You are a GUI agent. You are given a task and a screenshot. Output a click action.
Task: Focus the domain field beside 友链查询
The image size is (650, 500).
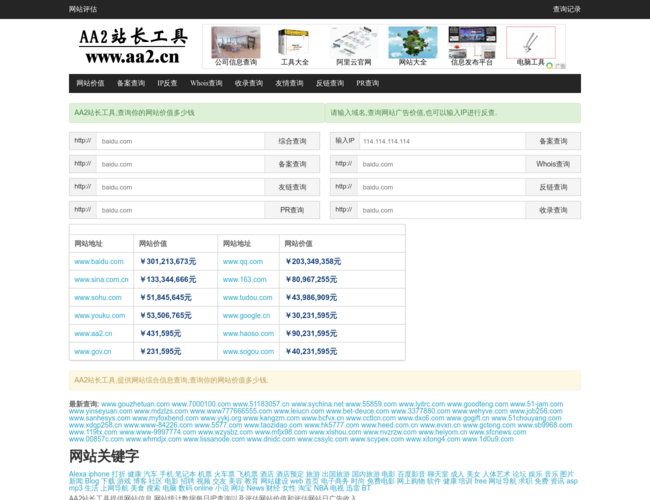(180, 187)
